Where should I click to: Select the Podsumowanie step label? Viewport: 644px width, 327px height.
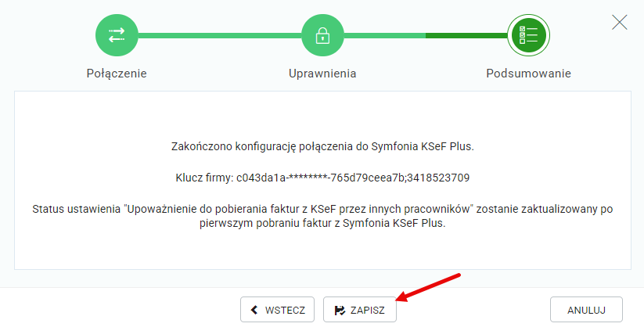point(528,74)
